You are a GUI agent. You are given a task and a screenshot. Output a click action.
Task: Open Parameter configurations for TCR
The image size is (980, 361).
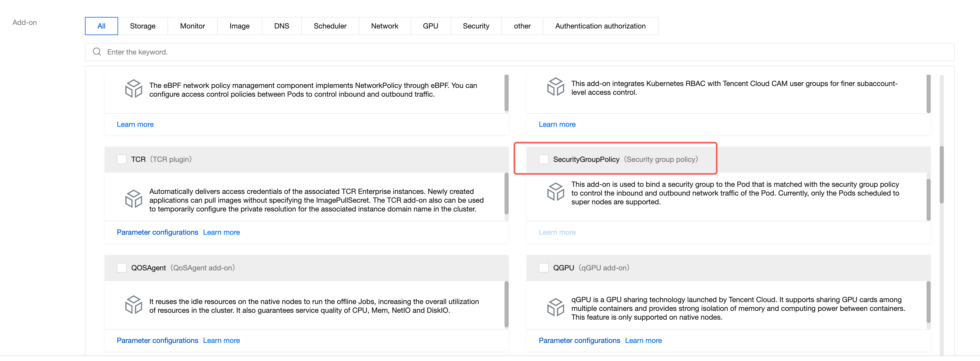point(157,233)
